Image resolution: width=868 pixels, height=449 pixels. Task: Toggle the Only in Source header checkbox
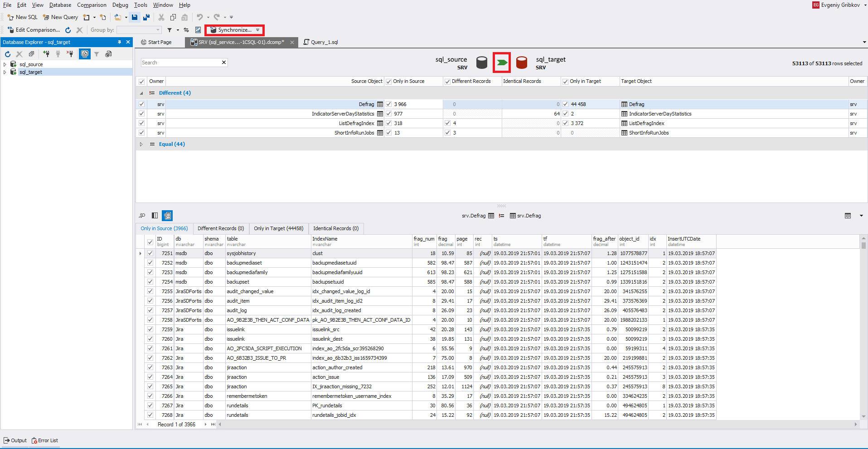tap(388, 82)
